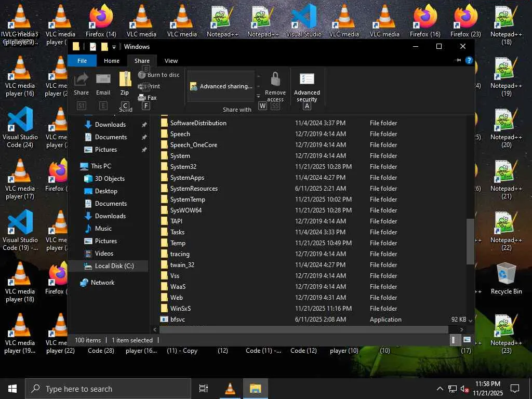
Task: Switch to the Home ribbon tab
Action: coord(112,61)
